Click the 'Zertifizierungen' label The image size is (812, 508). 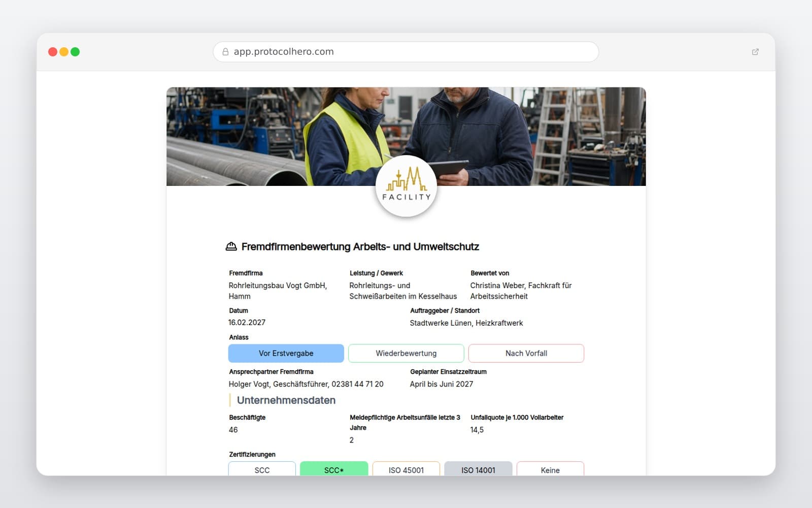pyautogui.click(x=252, y=455)
